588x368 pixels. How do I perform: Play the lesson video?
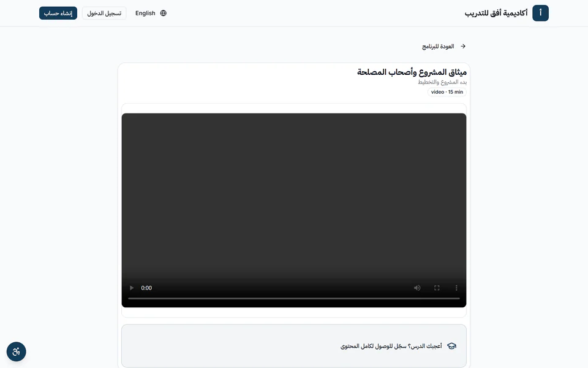click(x=132, y=288)
